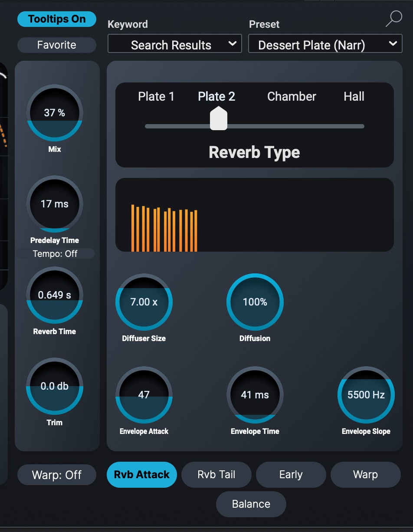The height and width of the screenshot is (532, 413).
Task: Toggle the Tempo: Off setting
Action: click(55, 254)
